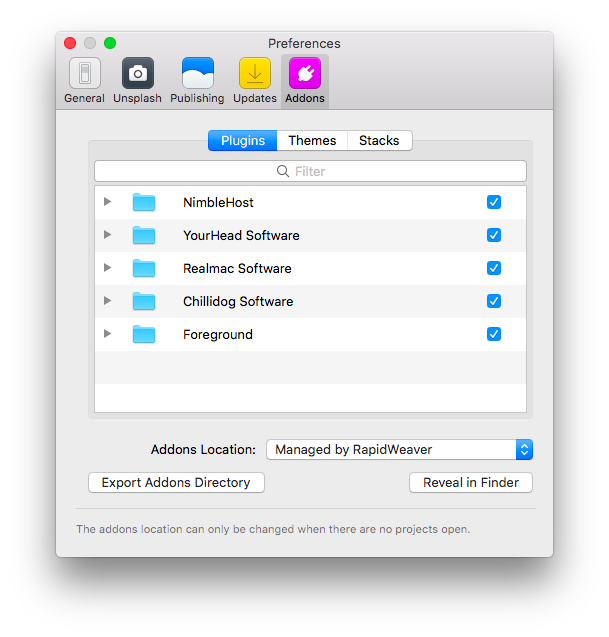Disable the NimbleHost plugins checkbox
Viewport: 609px width, 637px height.
(494, 202)
